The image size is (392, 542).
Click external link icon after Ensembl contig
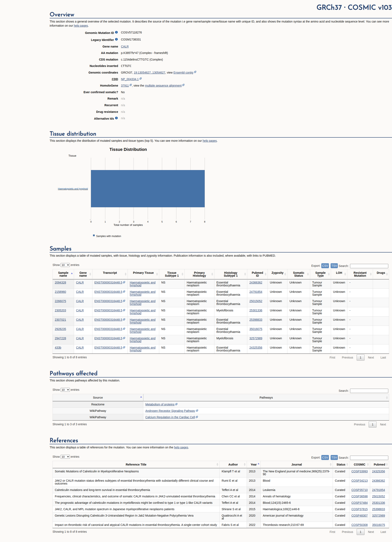195,72
